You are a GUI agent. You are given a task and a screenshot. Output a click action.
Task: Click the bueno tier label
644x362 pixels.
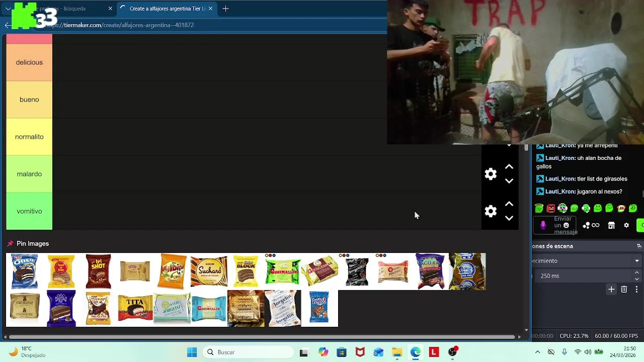pos(29,100)
